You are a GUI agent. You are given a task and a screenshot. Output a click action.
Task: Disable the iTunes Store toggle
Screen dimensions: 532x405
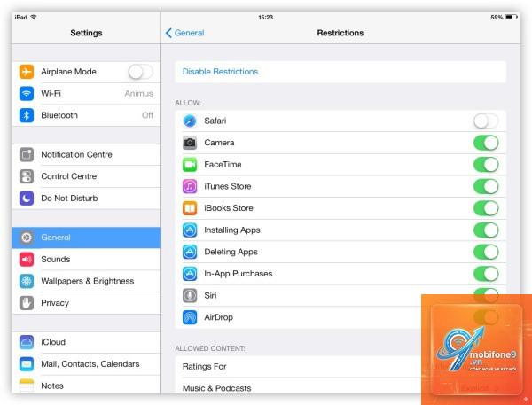click(486, 187)
